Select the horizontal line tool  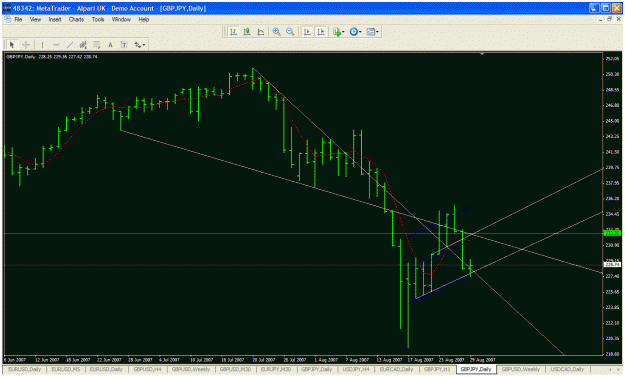point(56,45)
